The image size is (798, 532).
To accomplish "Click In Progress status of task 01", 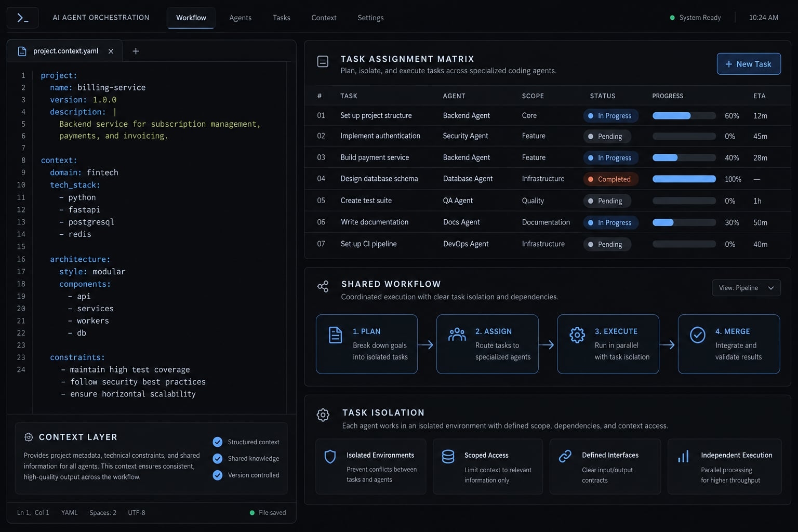I will (610, 116).
